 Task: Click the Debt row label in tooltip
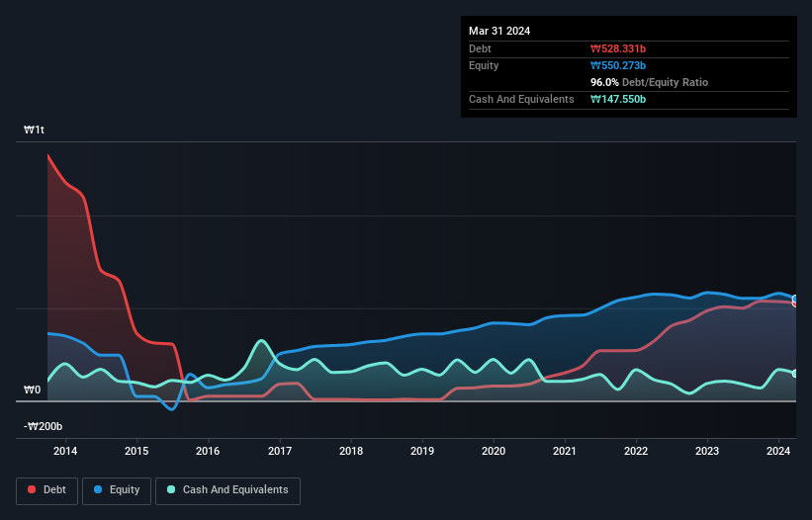pyautogui.click(x=480, y=48)
